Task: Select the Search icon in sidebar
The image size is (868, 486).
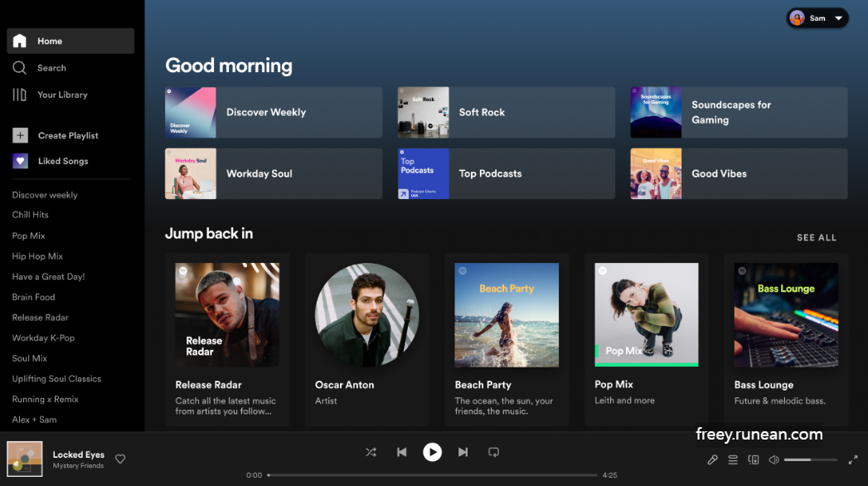Action: [x=21, y=67]
